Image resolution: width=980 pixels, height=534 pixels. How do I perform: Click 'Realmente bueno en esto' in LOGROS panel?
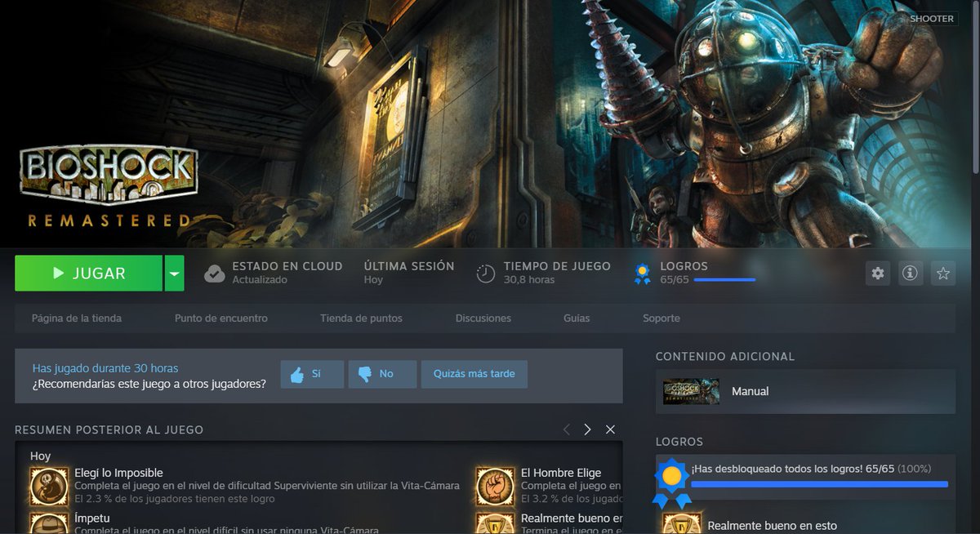point(772,526)
